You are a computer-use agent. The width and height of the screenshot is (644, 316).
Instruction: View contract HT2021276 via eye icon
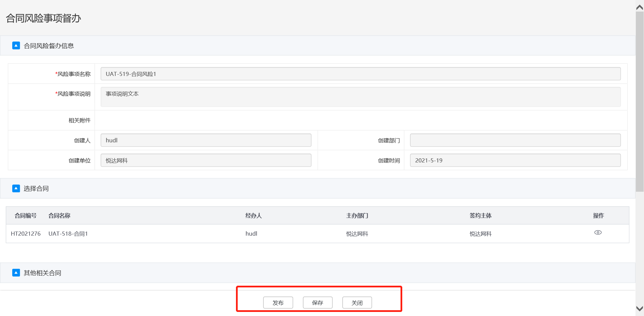pos(598,233)
